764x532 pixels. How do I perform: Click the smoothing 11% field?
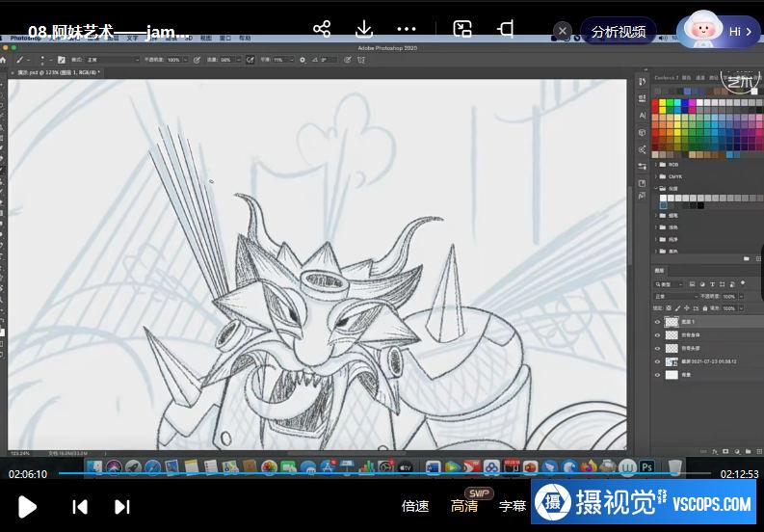pos(279,60)
